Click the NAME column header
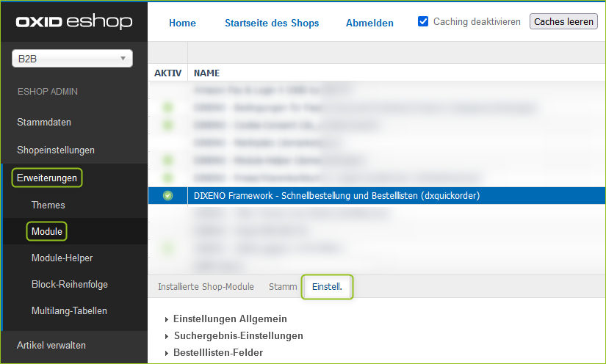Viewport: 606px width, 364px height. [x=206, y=73]
